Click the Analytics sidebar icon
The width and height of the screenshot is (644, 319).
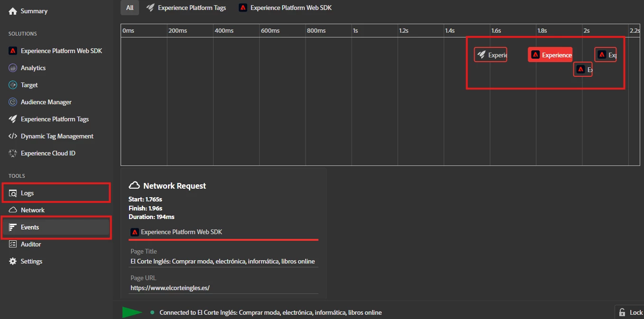pos(13,68)
